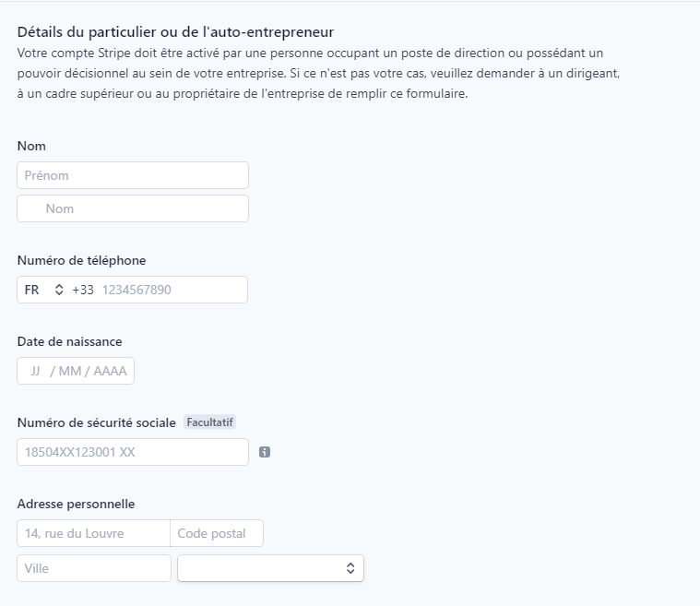This screenshot has height=606, width=700.
Task: Click the social security field 18504XX123001 XX
Action: click(x=133, y=452)
